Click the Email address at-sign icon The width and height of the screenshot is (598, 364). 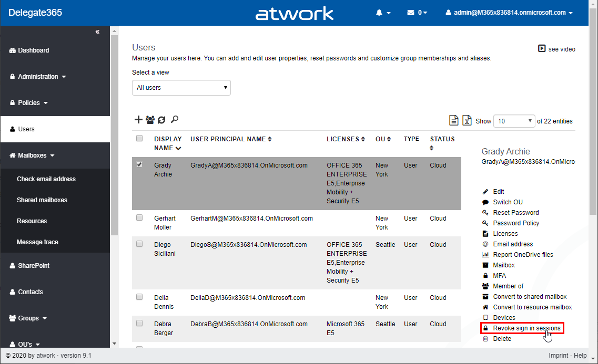(x=485, y=244)
